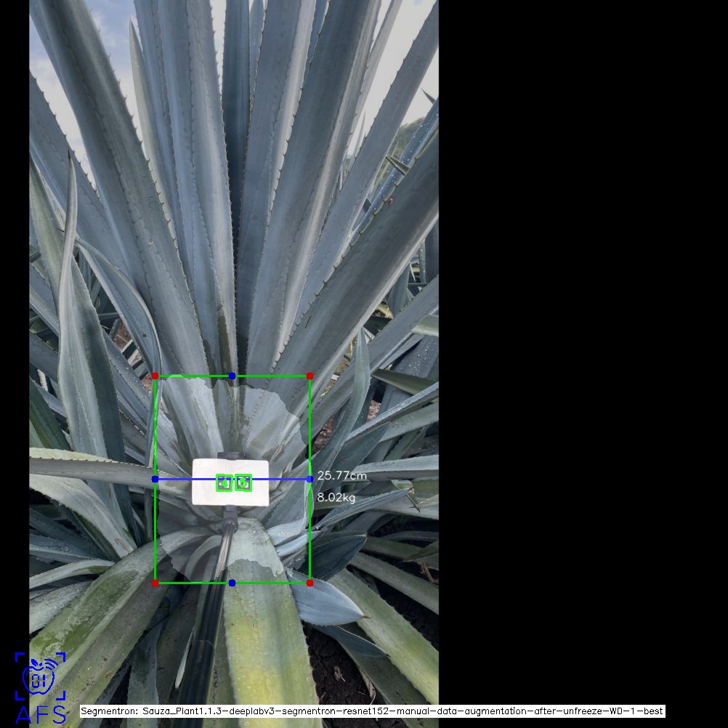Select the top-left red corner handle
This screenshot has width=728, height=728.
[x=155, y=376]
